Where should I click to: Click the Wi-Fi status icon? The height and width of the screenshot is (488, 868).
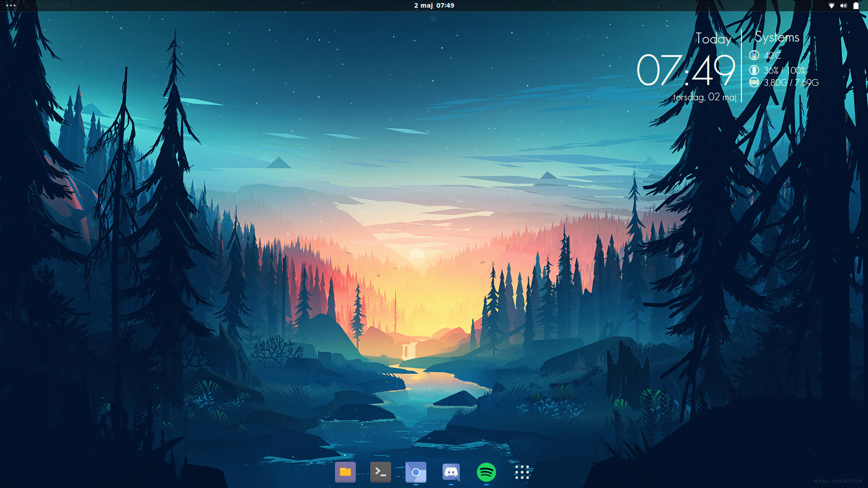831,5
